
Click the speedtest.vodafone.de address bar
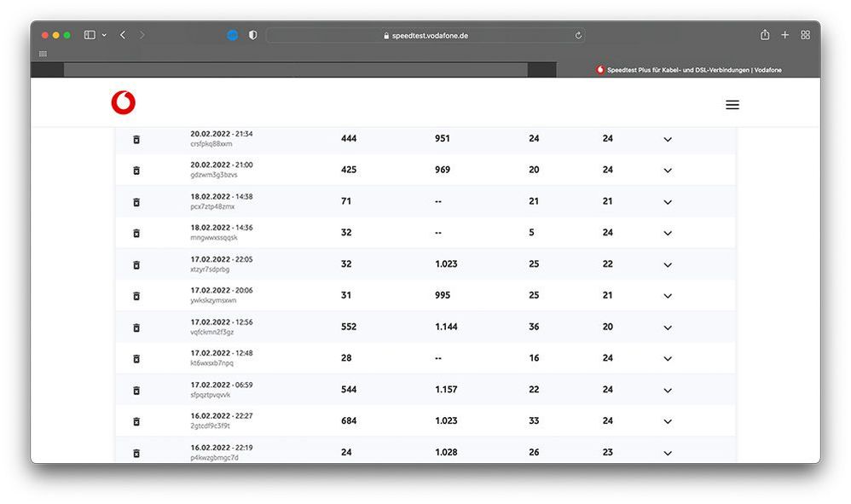tap(425, 35)
